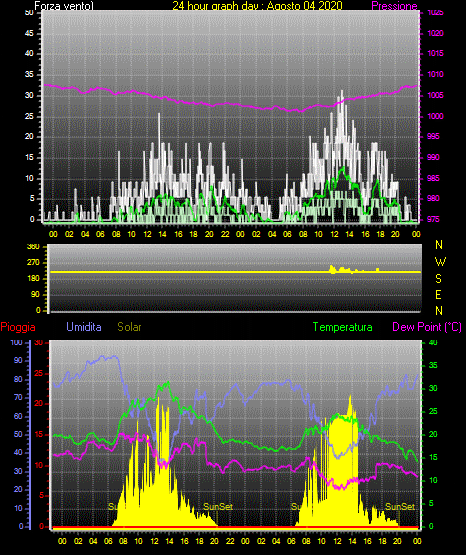This screenshot has height=555, width=466.
Task: Click the 180 wind direction axis value
Action: (33, 279)
